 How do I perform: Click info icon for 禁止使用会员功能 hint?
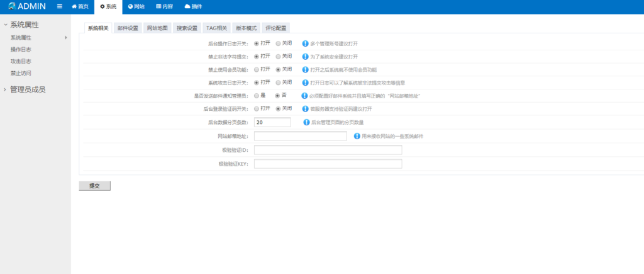coord(305,69)
